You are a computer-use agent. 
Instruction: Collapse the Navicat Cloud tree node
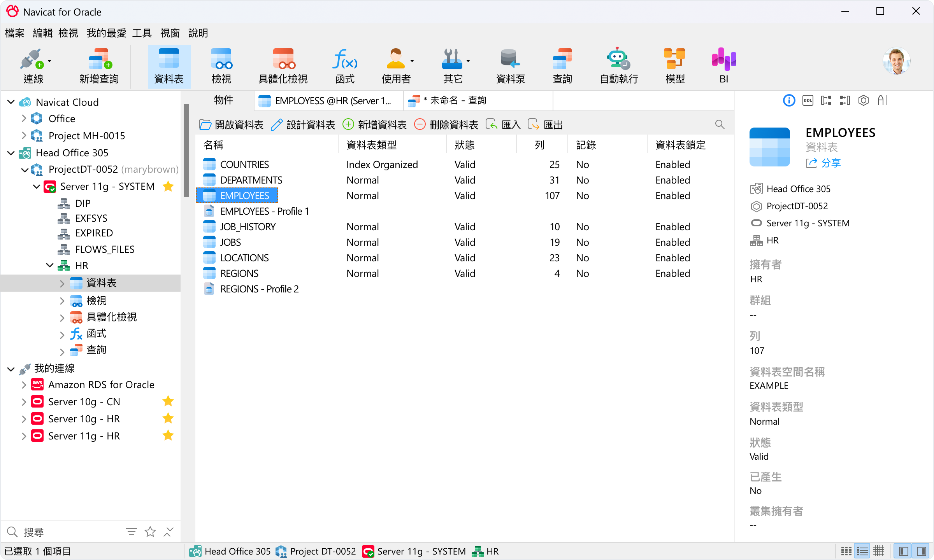tap(11, 102)
